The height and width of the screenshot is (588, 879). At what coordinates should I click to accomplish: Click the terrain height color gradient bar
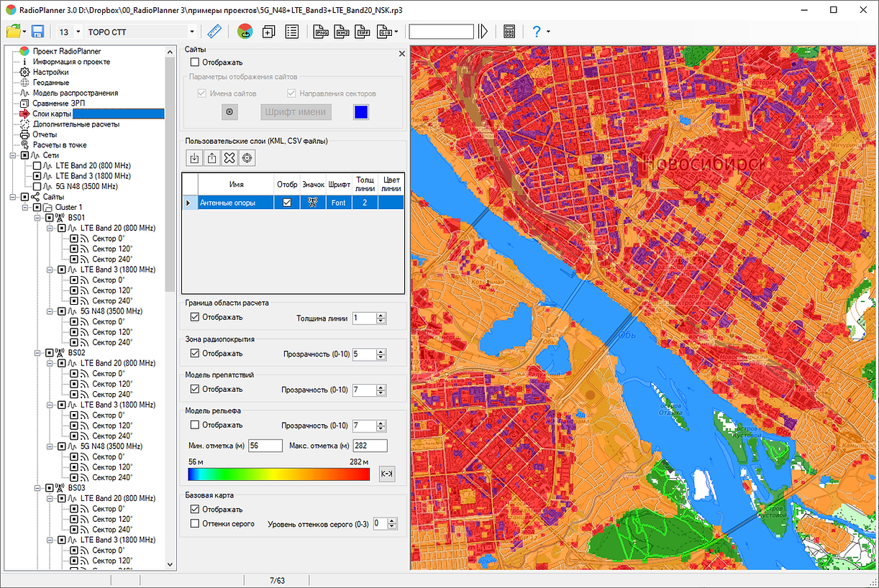point(279,474)
